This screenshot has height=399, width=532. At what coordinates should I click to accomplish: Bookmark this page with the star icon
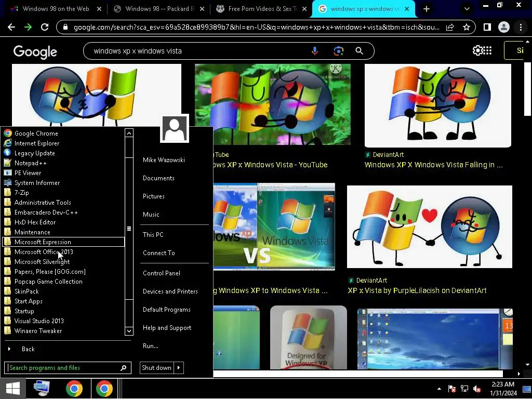pyautogui.click(x=467, y=27)
